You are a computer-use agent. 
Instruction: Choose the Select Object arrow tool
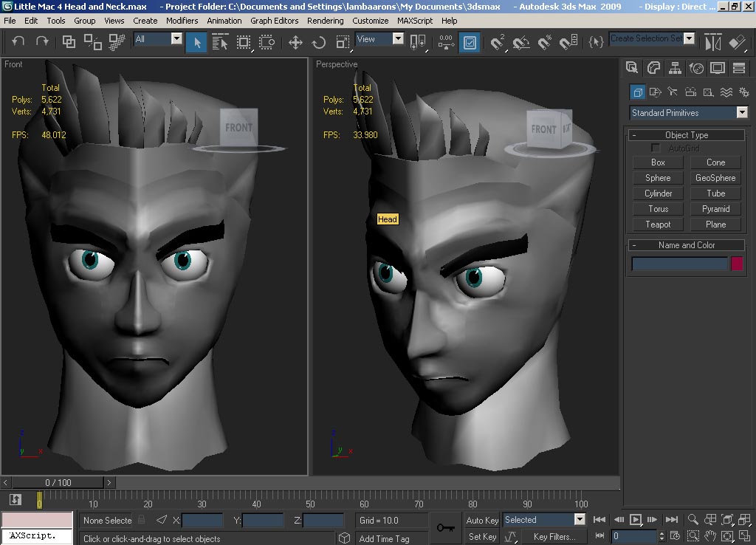pos(197,42)
